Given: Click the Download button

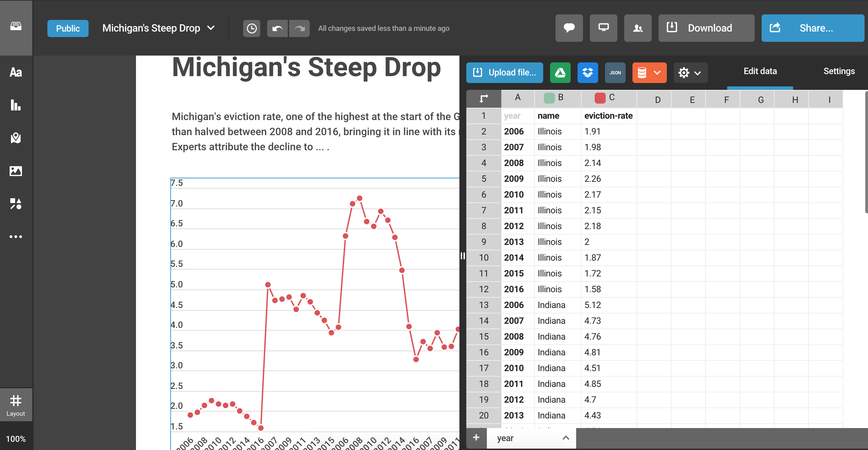Looking at the screenshot, I should (x=706, y=28).
